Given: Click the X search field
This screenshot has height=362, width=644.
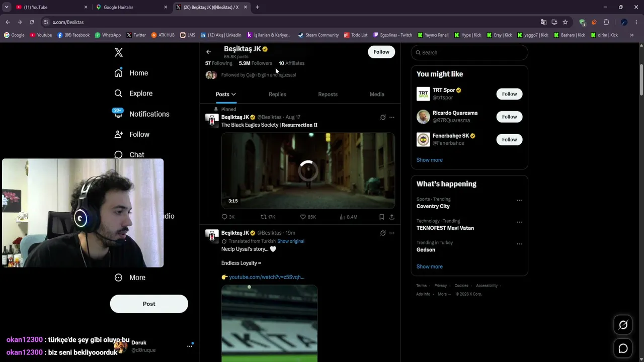Looking at the screenshot, I should pos(469,52).
